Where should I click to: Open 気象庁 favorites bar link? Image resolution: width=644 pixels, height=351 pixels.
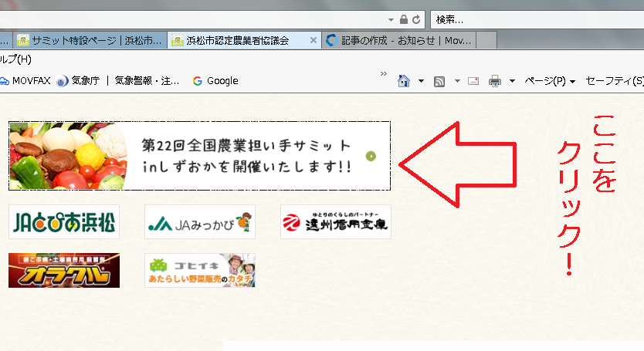coord(79,80)
